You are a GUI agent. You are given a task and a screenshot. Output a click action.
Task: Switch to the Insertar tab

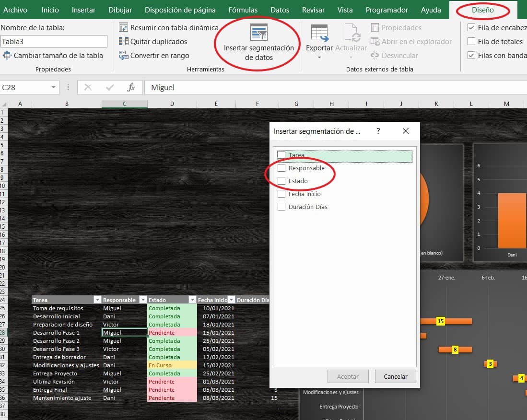(83, 10)
